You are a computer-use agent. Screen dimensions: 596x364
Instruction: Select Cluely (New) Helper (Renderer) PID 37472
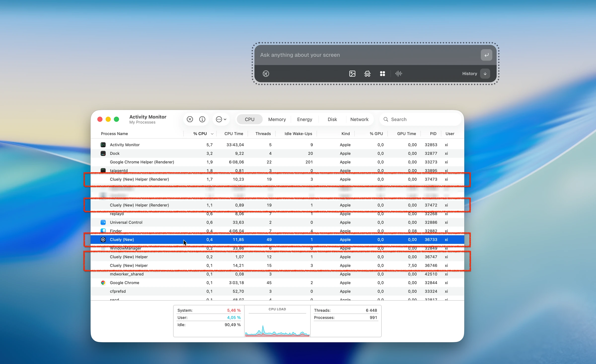click(277, 205)
